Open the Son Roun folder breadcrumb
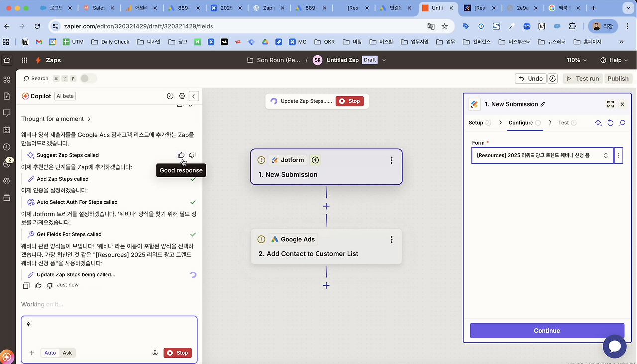The height and width of the screenshot is (364, 637). point(274,60)
